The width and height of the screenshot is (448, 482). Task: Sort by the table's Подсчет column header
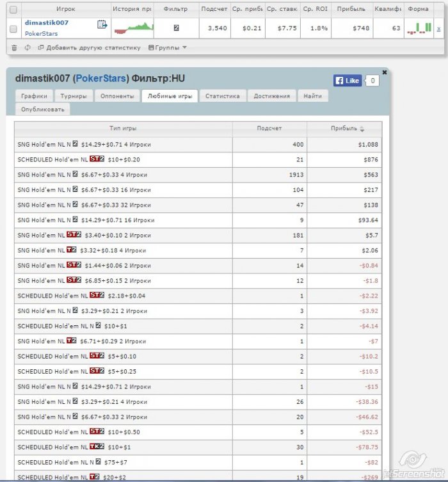click(269, 129)
